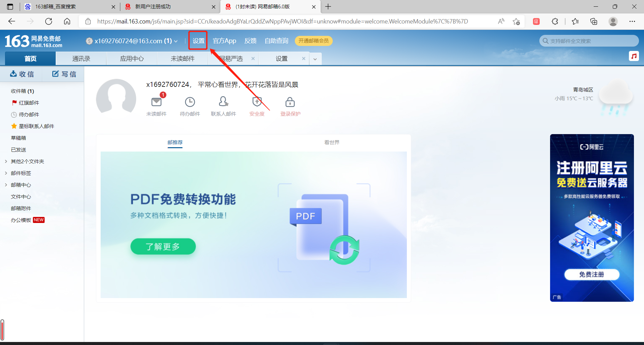644x345 pixels.
Task: Open the pending mail clock icon
Action: coord(190,102)
